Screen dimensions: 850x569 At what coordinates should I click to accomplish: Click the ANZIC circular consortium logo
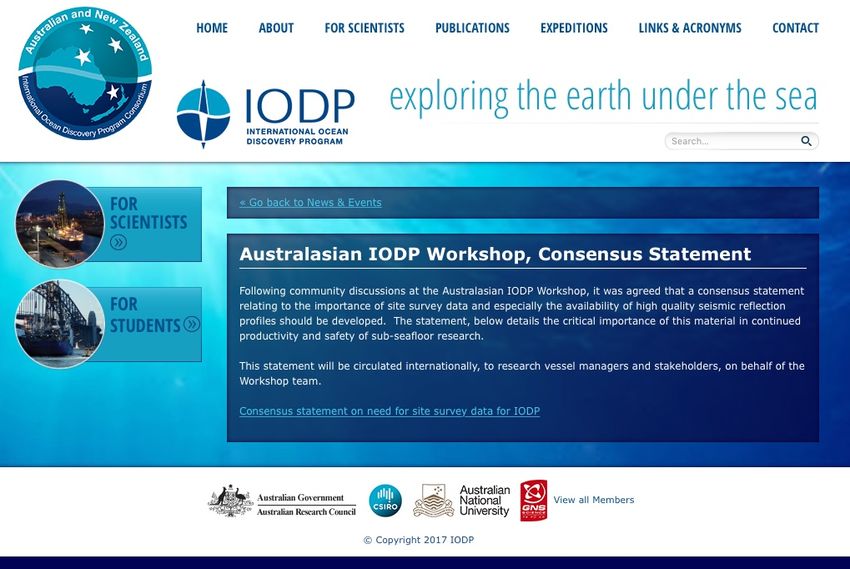(85, 74)
